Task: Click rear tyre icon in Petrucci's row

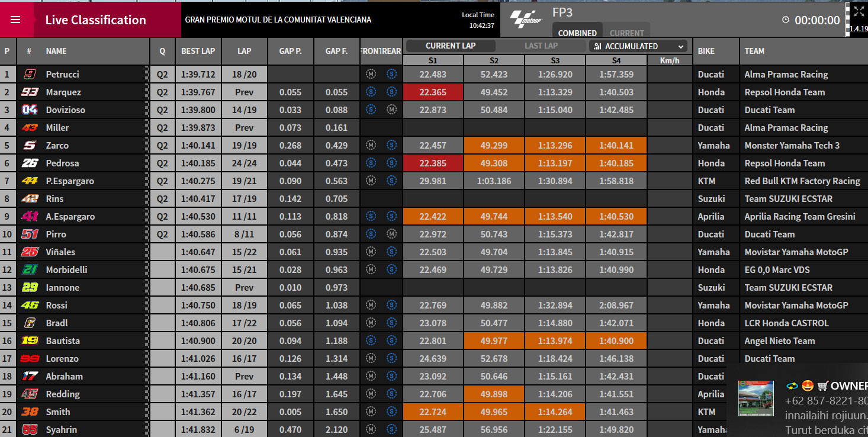Action: pyautogui.click(x=391, y=74)
